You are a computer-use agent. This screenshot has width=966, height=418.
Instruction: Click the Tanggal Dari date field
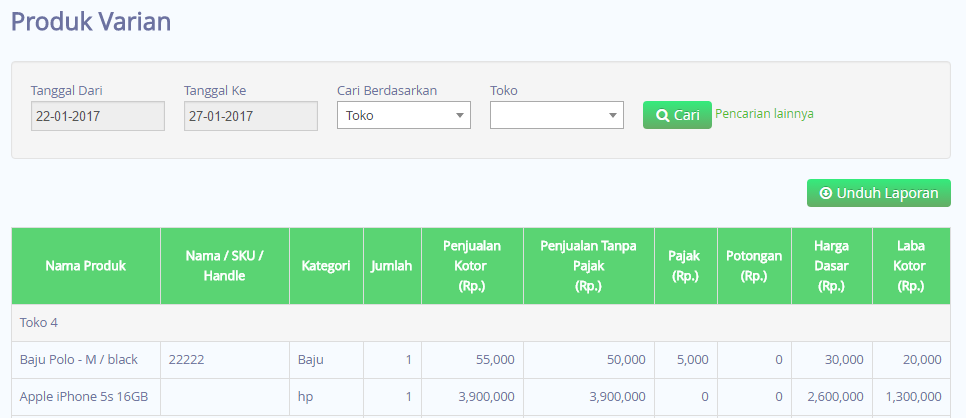98,116
